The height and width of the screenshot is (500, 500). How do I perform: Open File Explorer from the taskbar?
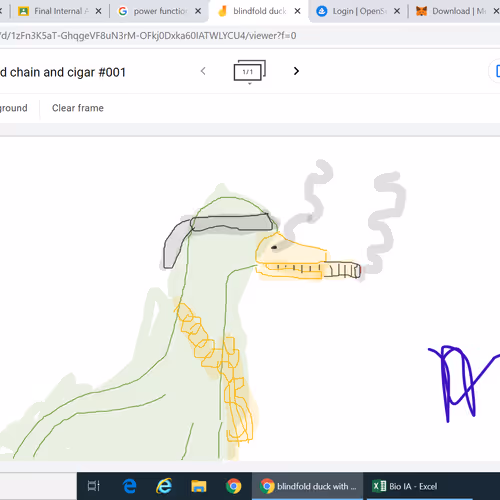coord(199,486)
